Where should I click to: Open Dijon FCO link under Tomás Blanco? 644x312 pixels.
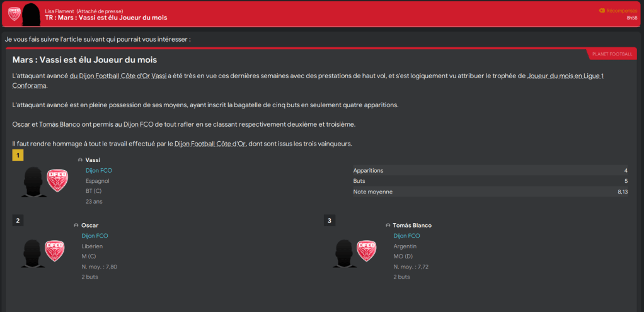coord(407,236)
